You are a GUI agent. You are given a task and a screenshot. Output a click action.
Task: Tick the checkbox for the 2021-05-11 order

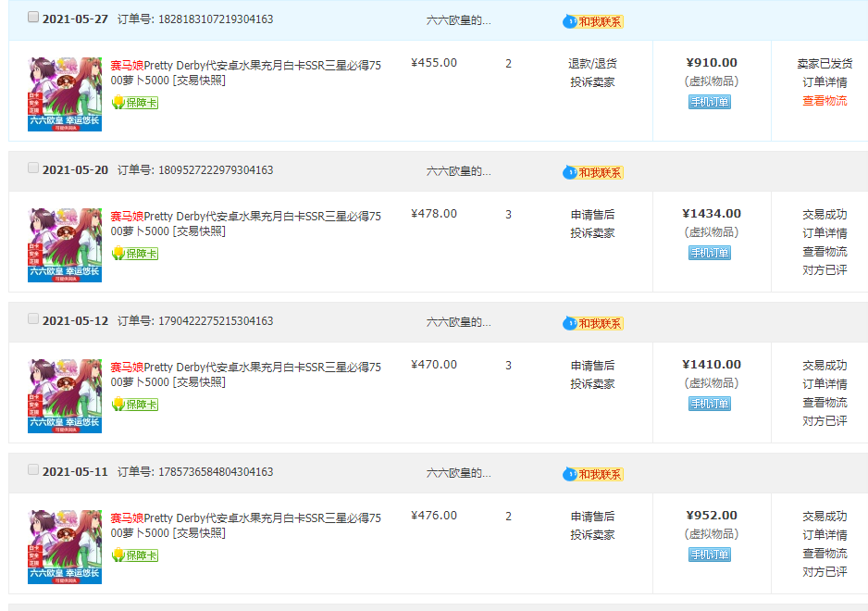pos(33,469)
